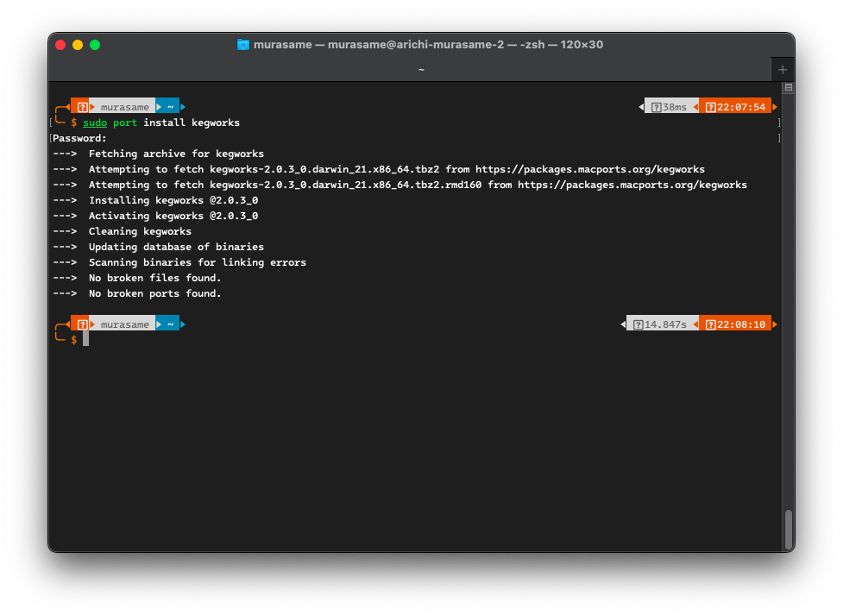This screenshot has height=616, width=843.
Task: Click the folder proxy icon in title bar
Action: coord(243,45)
